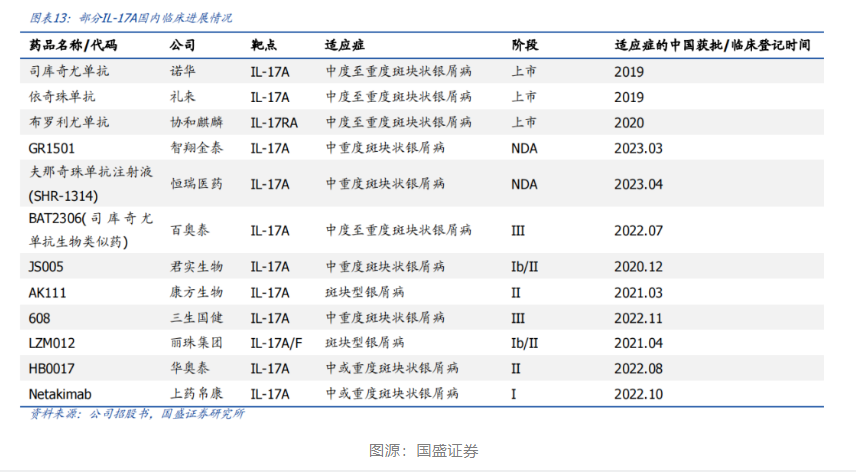Click indication 斑块型银屑病 in AK111 row

coord(365,292)
